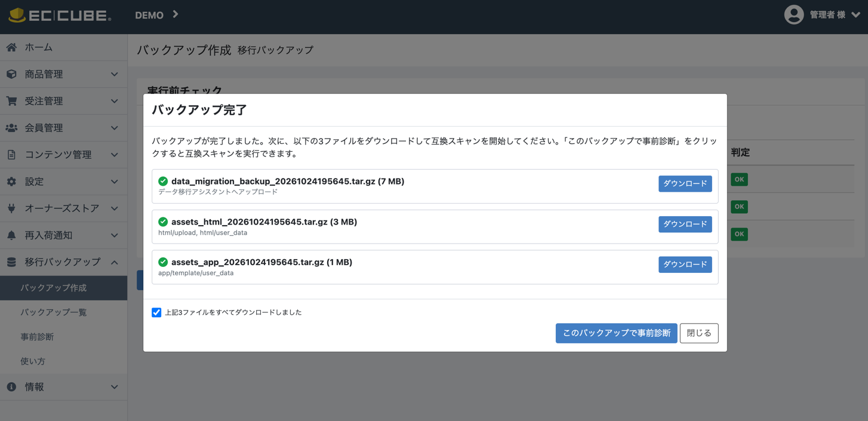Click the DEMO link in header
Image resolution: width=868 pixels, height=421 pixels.
tap(149, 15)
